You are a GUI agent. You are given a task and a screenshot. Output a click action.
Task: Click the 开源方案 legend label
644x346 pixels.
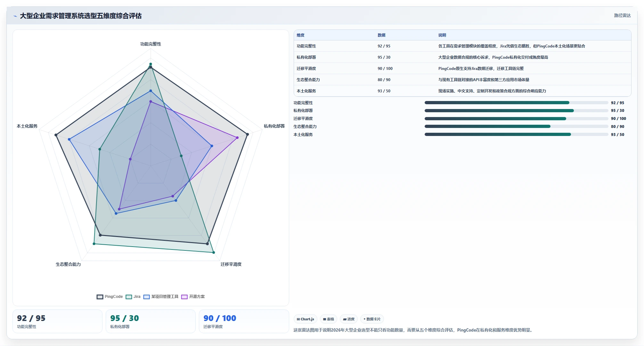click(197, 297)
